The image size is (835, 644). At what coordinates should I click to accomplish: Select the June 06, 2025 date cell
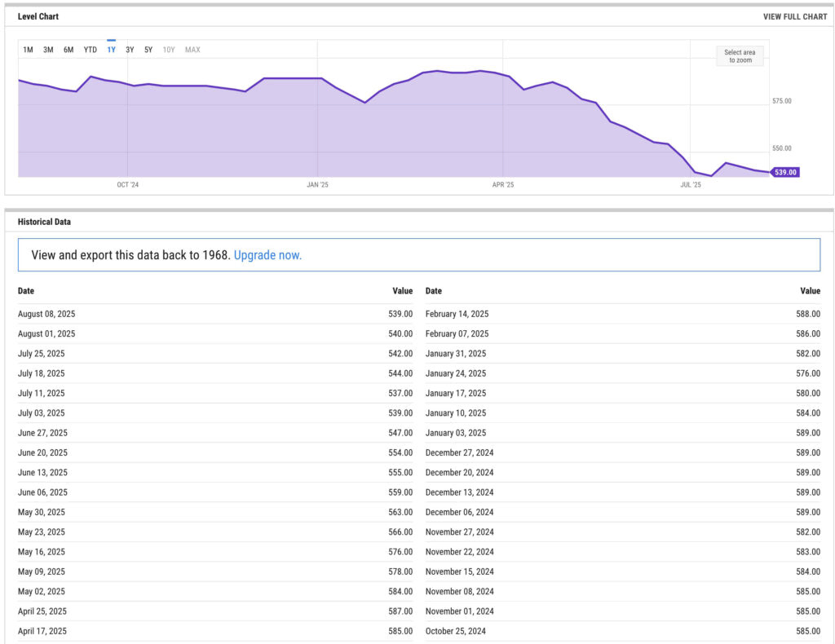pyautogui.click(x=42, y=492)
